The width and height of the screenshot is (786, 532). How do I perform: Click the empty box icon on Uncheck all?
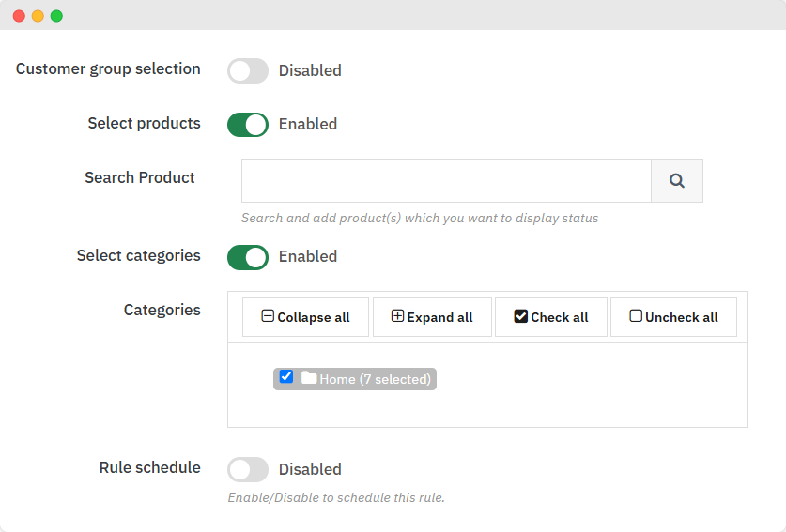(x=636, y=317)
